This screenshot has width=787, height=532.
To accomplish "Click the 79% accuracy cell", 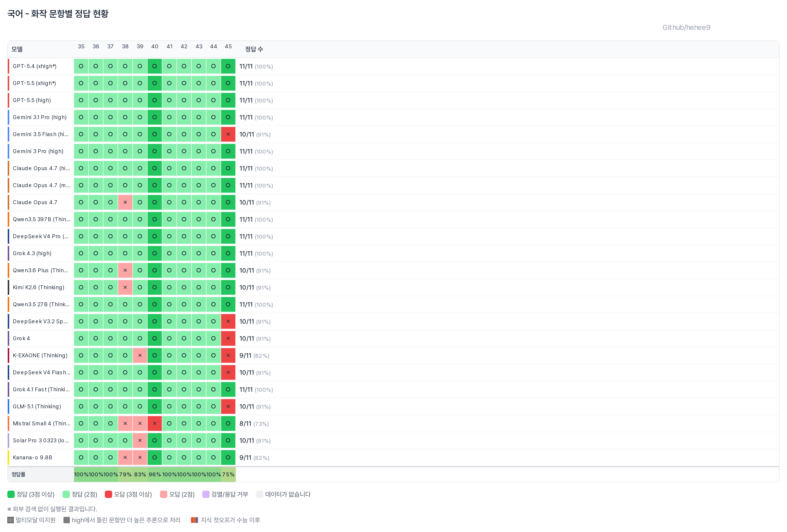I will (x=125, y=475).
